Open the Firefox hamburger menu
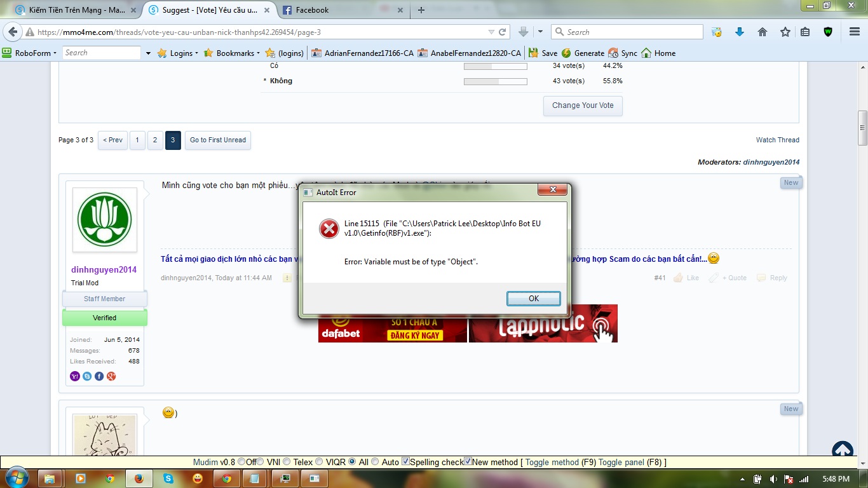868x488 pixels. [x=854, y=32]
